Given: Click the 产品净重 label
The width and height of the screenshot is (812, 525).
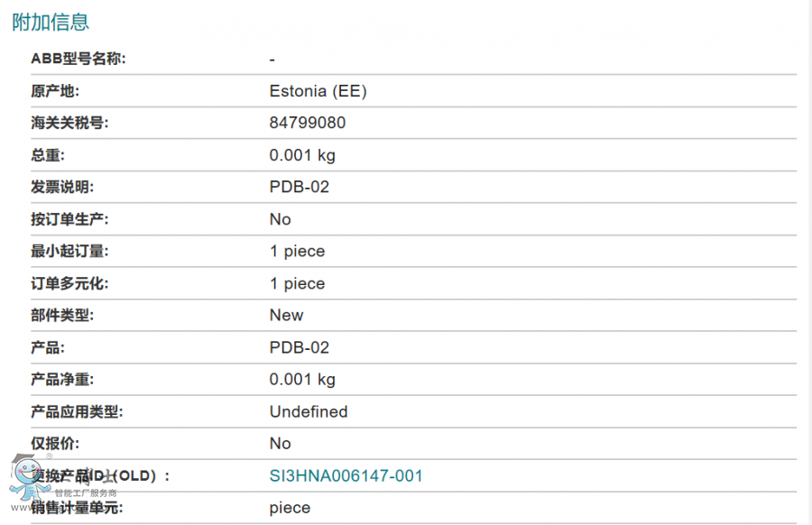Looking at the screenshot, I should (62, 380).
